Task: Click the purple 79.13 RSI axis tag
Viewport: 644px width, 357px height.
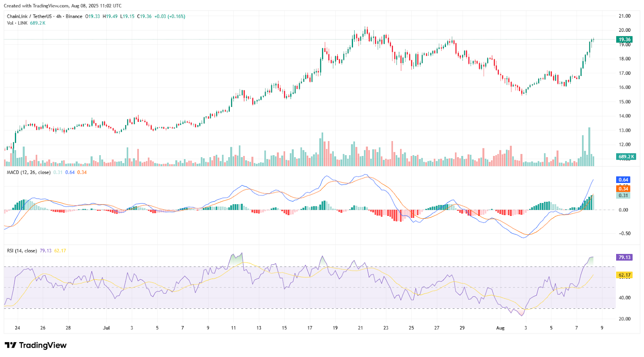Action: (625, 257)
